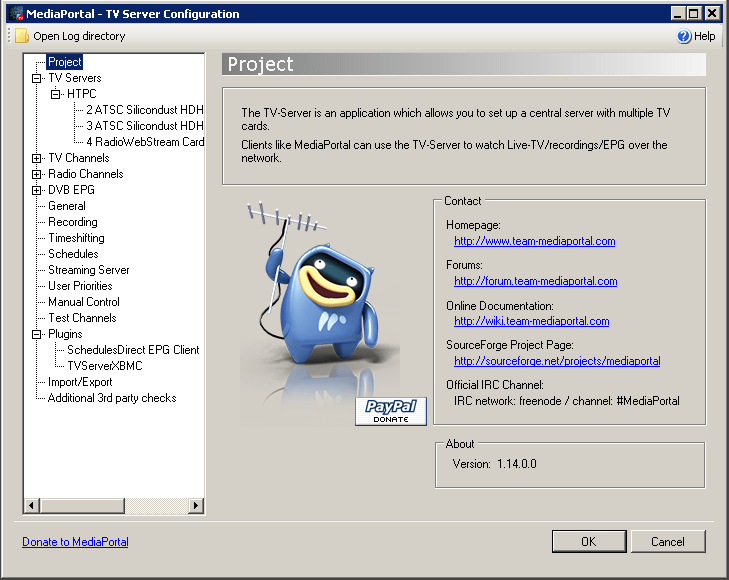Viewport: 729px width, 580px height.
Task: Click the MediaPortal title bar app icon
Action: [x=16, y=13]
